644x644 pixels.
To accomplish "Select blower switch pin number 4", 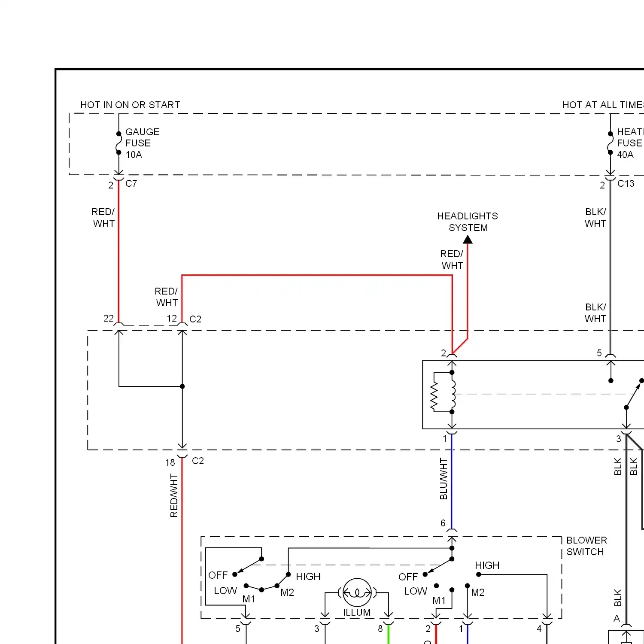I will (x=539, y=629).
